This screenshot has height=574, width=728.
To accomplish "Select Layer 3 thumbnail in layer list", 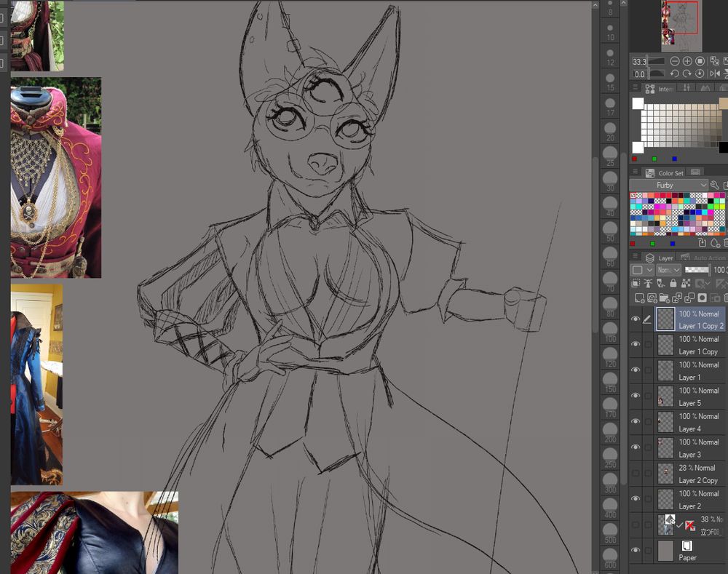I will tap(666, 448).
